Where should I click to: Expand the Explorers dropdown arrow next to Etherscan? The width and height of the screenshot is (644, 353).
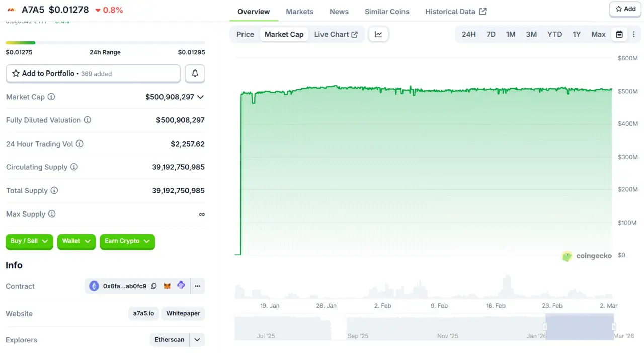coord(197,340)
